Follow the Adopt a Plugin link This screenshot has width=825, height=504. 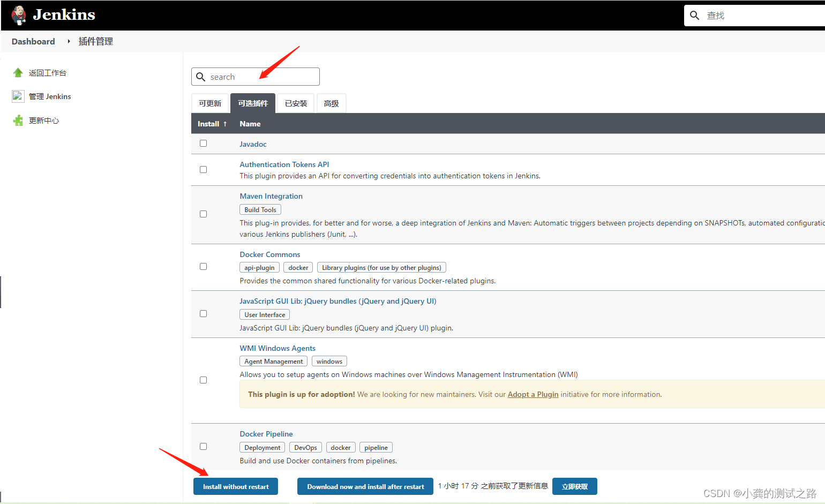pos(533,394)
